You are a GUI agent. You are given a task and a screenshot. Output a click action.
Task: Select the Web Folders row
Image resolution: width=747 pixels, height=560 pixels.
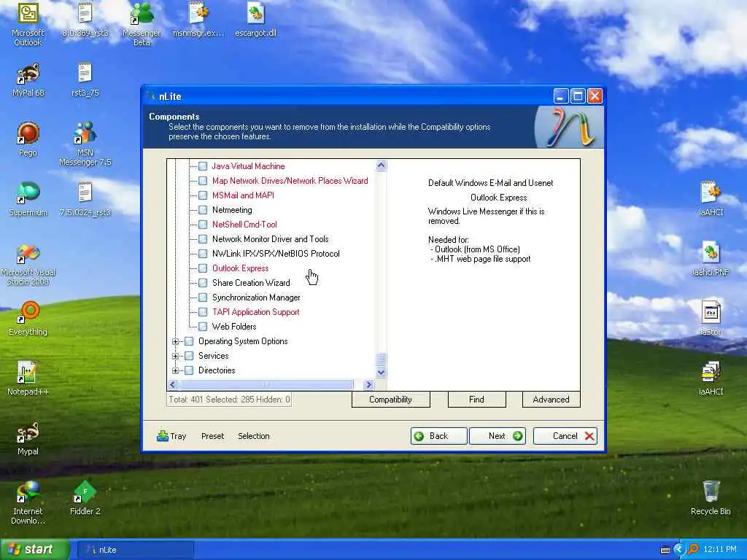coord(234,327)
